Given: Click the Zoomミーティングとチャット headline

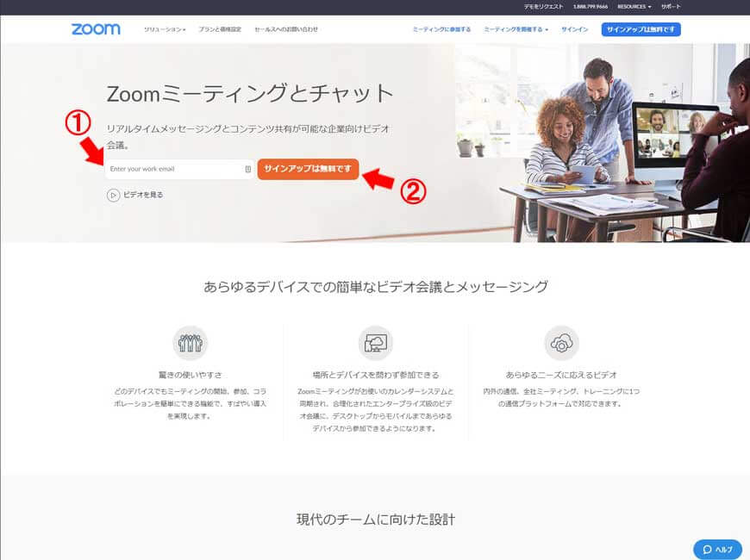Looking at the screenshot, I should [x=250, y=93].
